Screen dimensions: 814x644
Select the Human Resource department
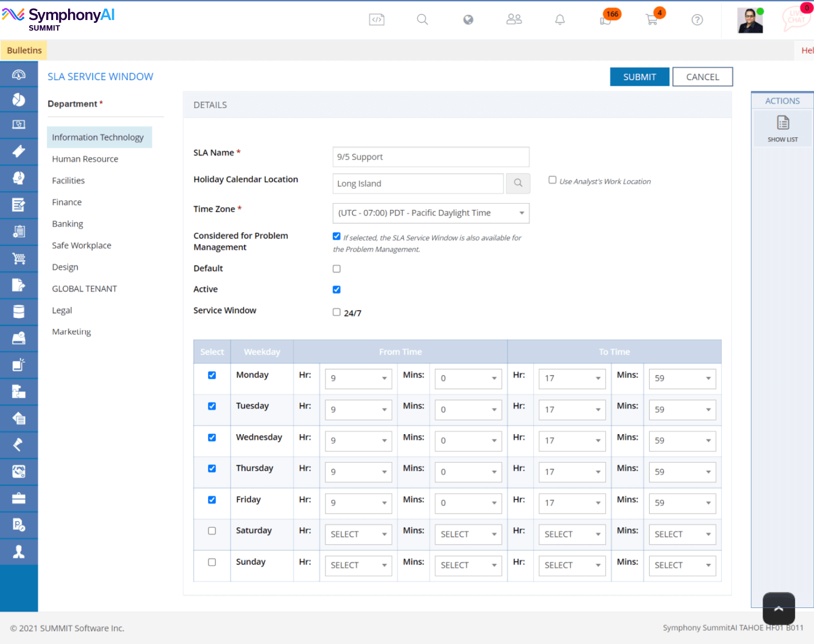(x=85, y=159)
